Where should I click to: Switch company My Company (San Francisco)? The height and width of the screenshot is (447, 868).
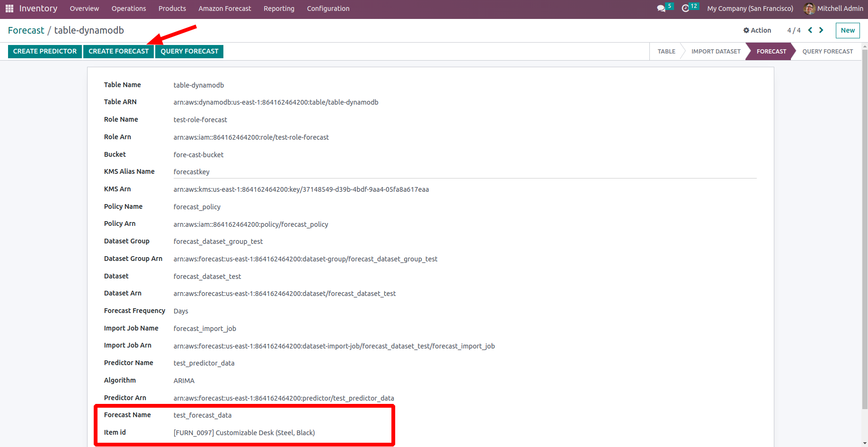pos(750,9)
